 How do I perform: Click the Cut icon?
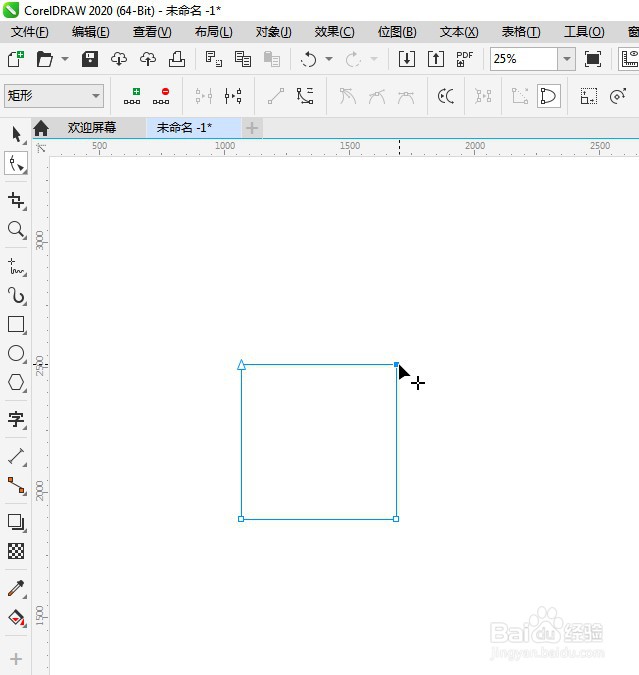214,59
